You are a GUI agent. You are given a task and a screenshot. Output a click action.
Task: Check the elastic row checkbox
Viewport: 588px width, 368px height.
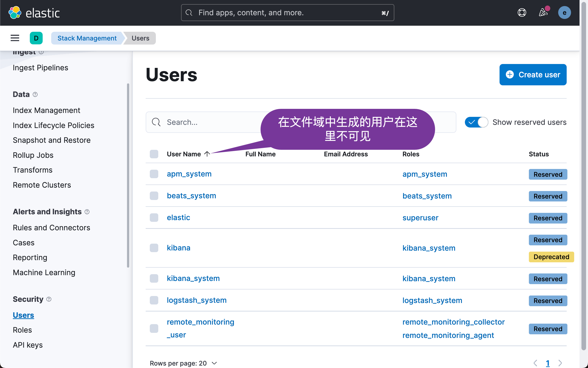[x=154, y=218]
